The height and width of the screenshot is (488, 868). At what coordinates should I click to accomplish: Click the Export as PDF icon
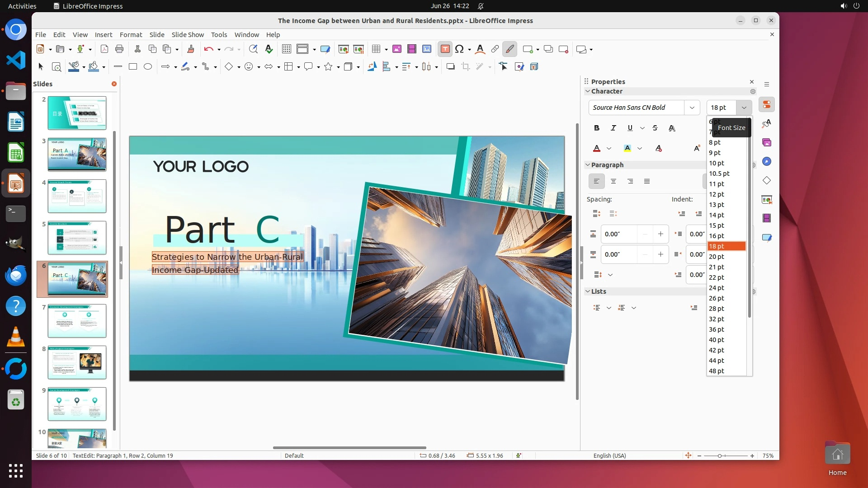tap(104, 49)
